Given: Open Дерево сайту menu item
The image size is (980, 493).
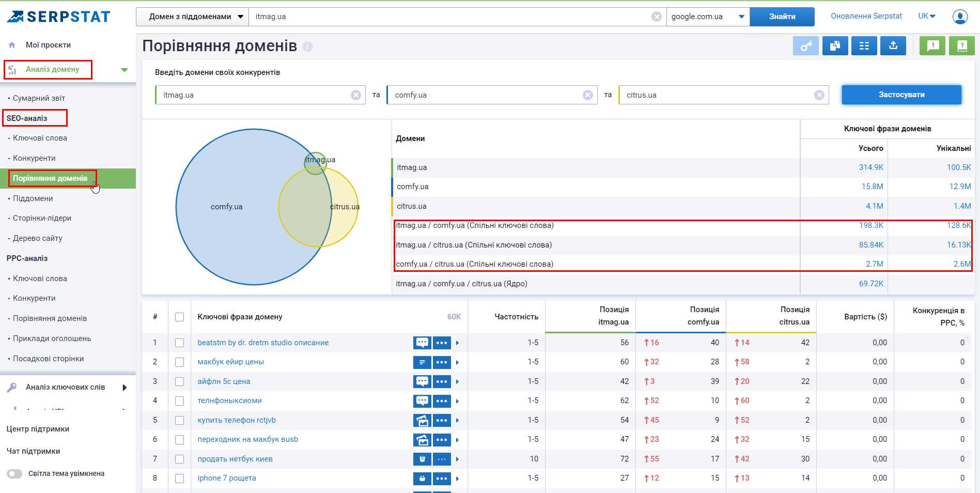Looking at the screenshot, I should click(37, 238).
